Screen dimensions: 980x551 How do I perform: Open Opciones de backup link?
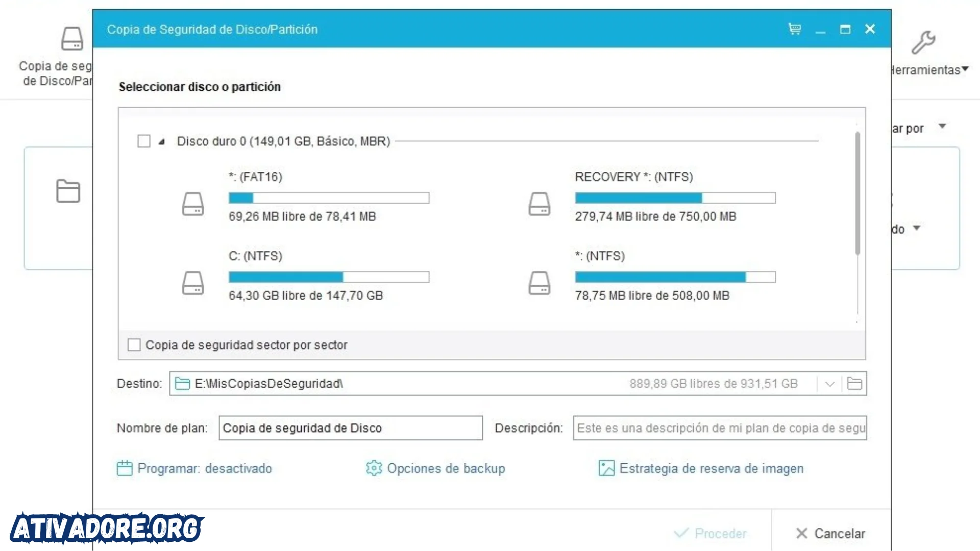click(x=446, y=468)
